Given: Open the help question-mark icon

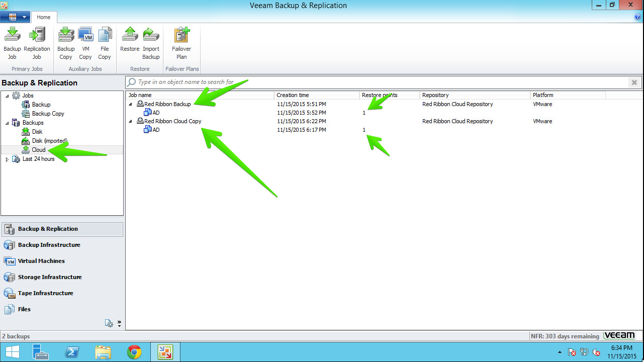Looking at the screenshot, I should coord(637,17).
